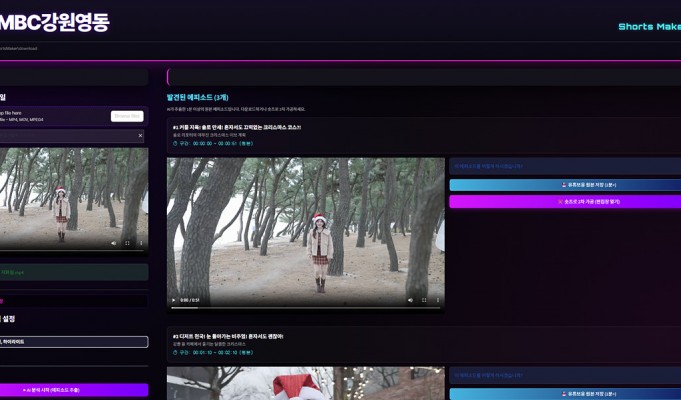Image resolution: width=681 pixels, height=400 pixels.
Task: Click the purple shorts edit button for episode 1
Action: [x=564, y=202]
